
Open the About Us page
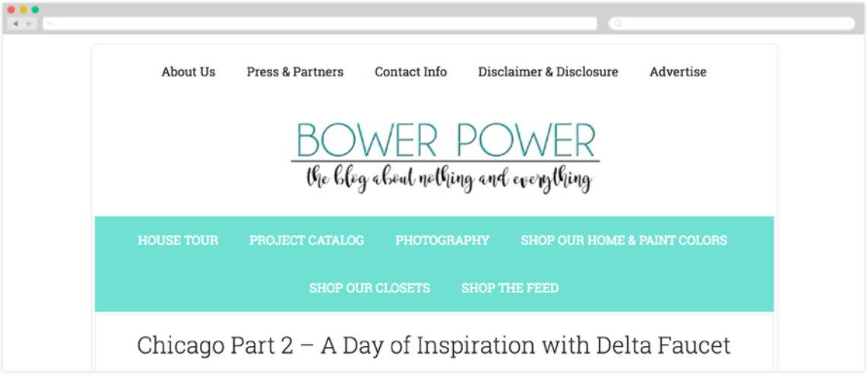click(188, 72)
